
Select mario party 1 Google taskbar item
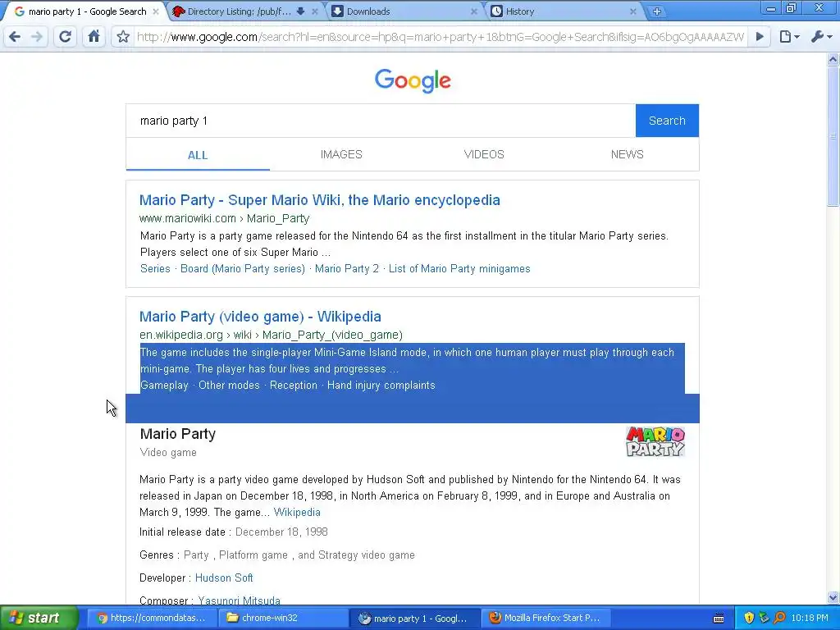click(x=413, y=618)
